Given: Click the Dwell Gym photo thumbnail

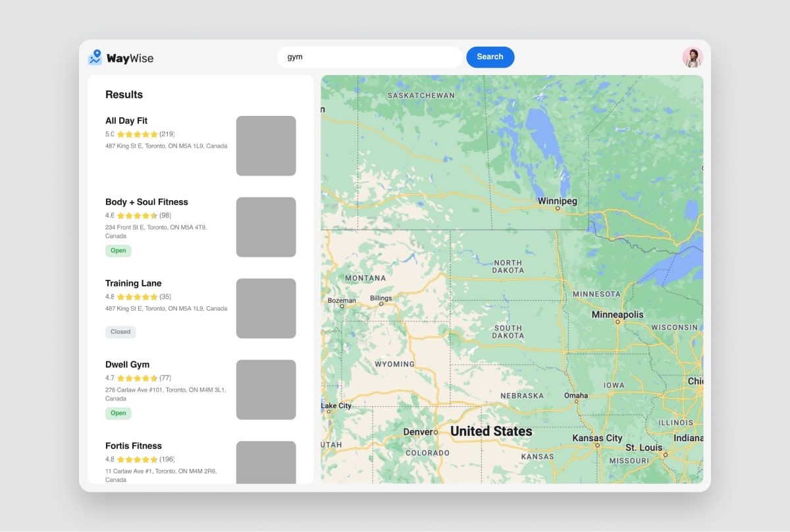Looking at the screenshot, I should click(x=266, y=390).
